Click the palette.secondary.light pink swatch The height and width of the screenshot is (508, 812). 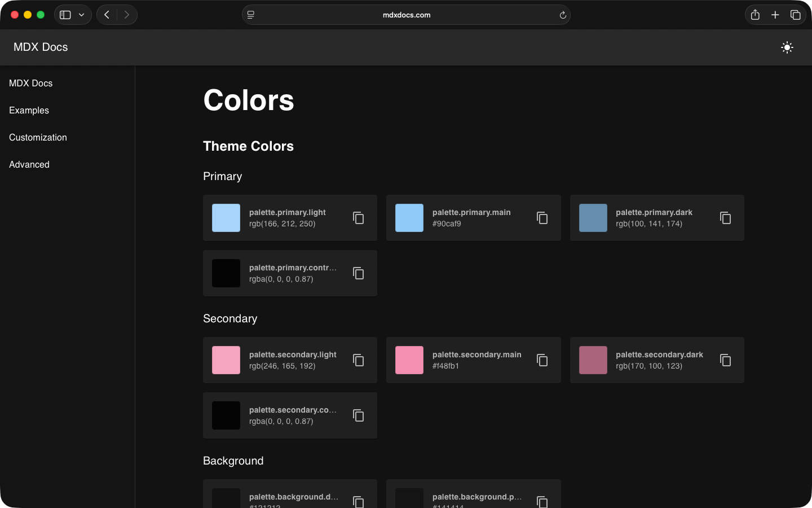point(226,360)
